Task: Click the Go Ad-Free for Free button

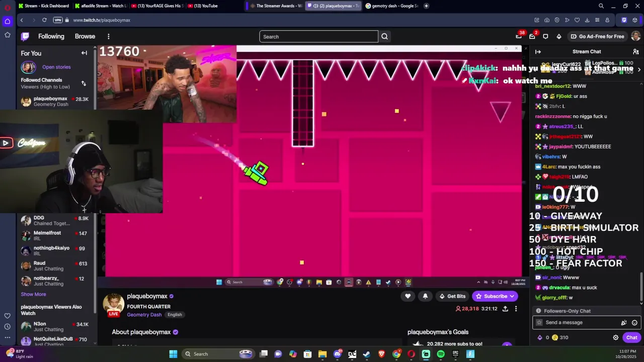Action: [597, 36]
